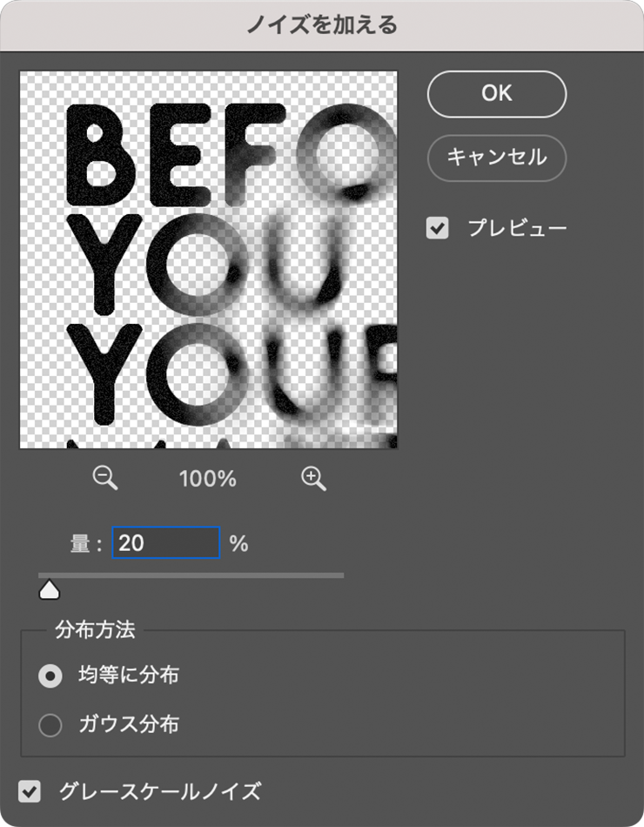Click the プレビュー label text
The width and height of the screenshot is (644, 827).
click(517, 229)
